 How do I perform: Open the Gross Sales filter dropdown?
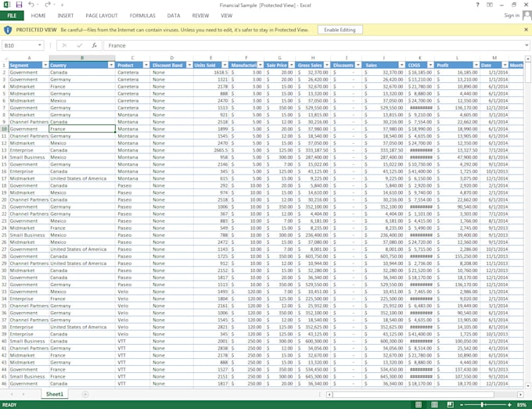[x=327, y=65]
